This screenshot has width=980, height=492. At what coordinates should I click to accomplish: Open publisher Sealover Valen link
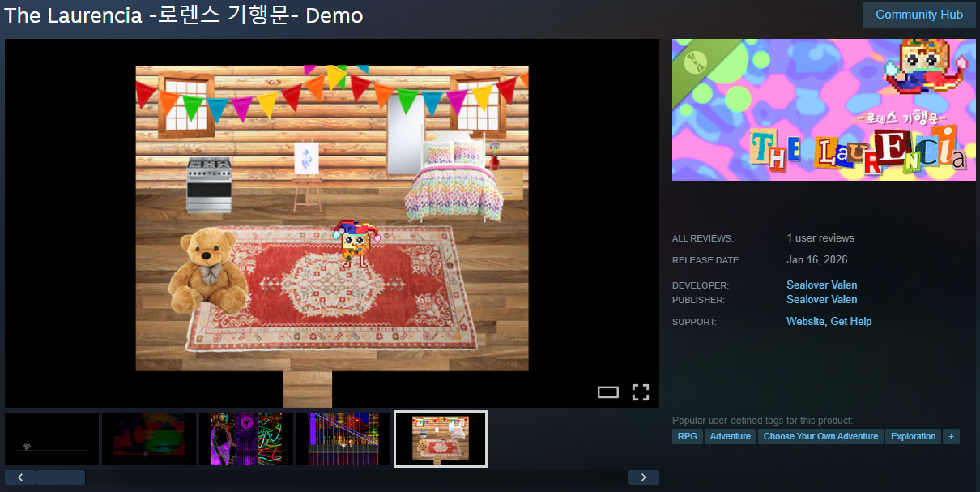click(822, 299)
